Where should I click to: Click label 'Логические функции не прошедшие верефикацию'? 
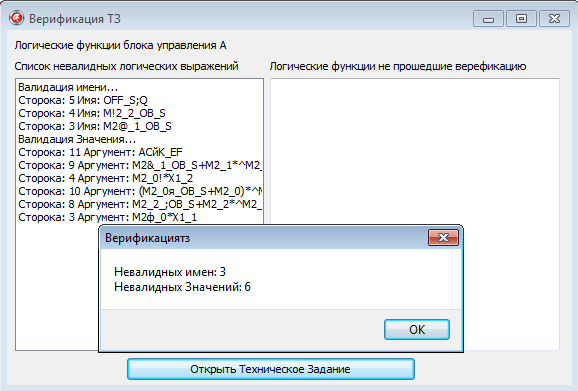(x=398, y=66)
